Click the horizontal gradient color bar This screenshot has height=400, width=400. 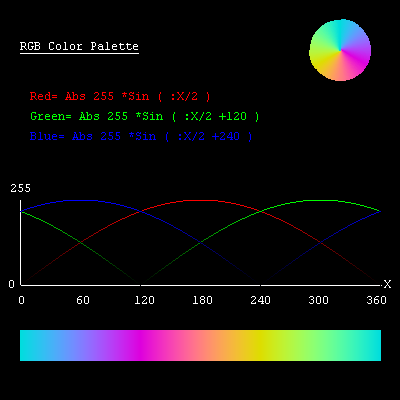point(200,345)
